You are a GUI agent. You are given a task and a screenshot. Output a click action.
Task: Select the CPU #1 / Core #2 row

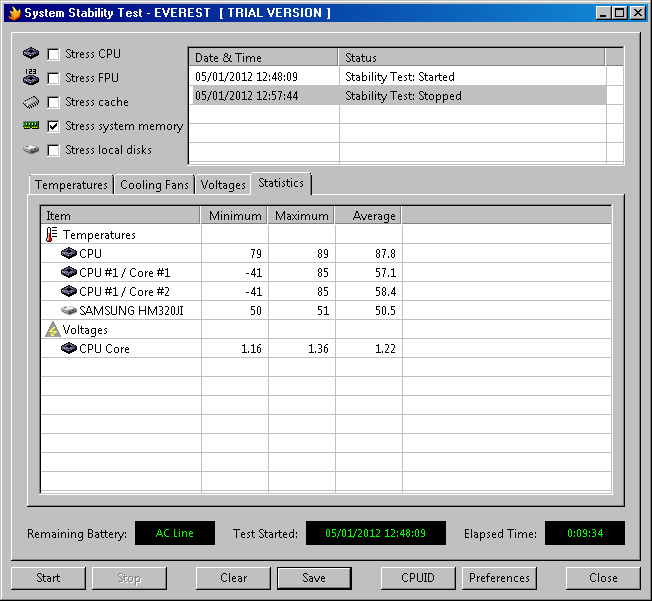click(x=124, y=292)
